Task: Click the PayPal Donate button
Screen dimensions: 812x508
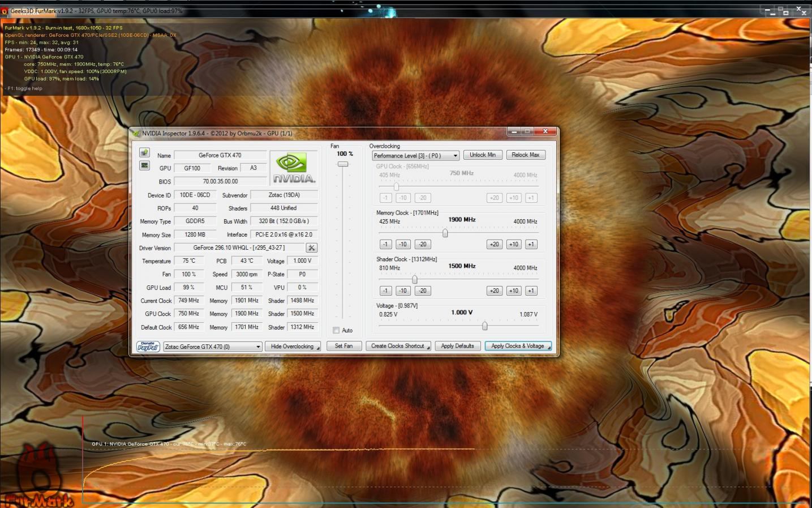Action: coord(148,346)
